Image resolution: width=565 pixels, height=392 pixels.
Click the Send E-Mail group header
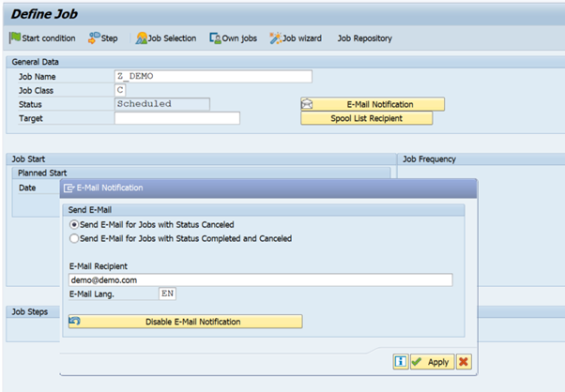(x=90, y=210)
